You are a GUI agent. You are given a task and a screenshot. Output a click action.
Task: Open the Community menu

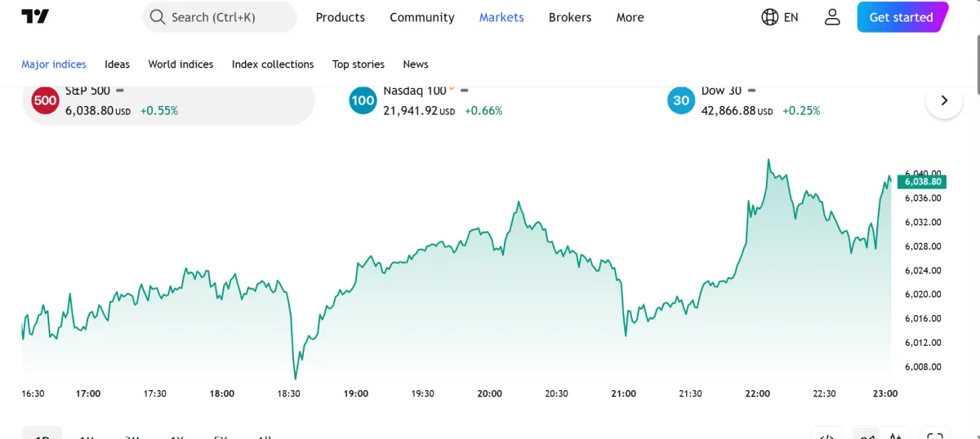point(422,17)
